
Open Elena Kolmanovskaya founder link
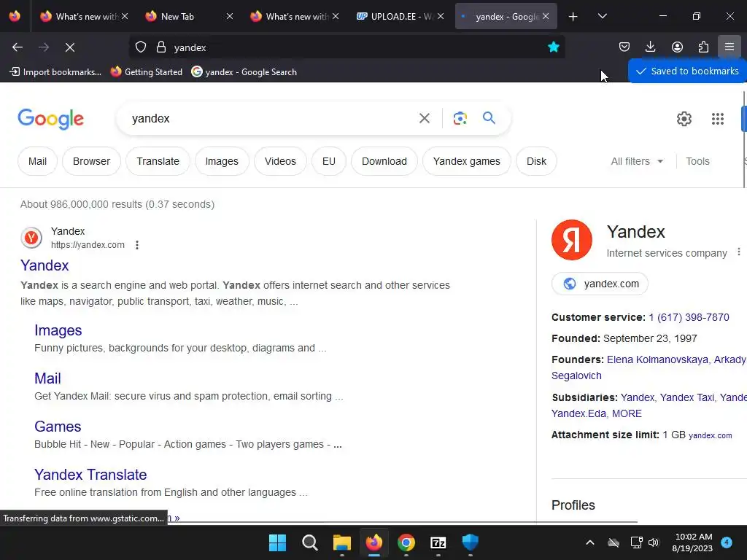[657, 359]
